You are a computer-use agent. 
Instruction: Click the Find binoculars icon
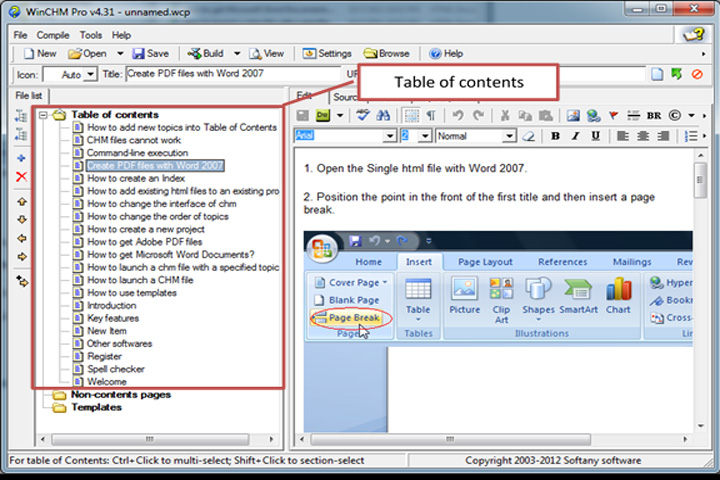click(x=383, y=116)
